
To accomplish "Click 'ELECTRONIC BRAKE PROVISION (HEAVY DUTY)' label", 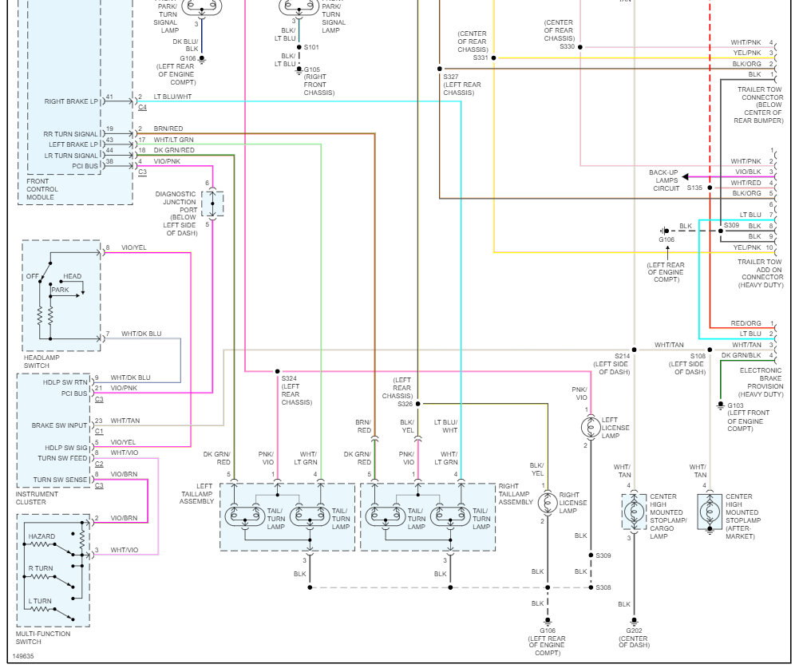I will (x=761, y=382).
